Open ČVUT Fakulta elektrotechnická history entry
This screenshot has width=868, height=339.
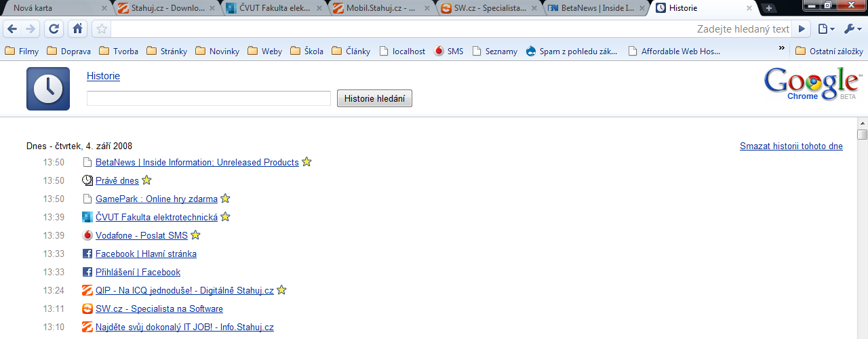pyautogui.click(x=157, y=217)
